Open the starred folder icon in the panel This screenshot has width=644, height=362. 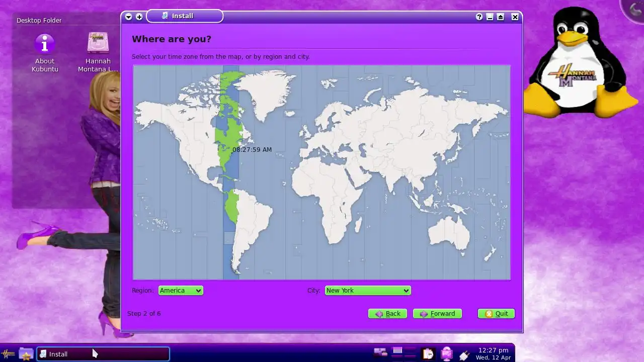coord(26,354)
